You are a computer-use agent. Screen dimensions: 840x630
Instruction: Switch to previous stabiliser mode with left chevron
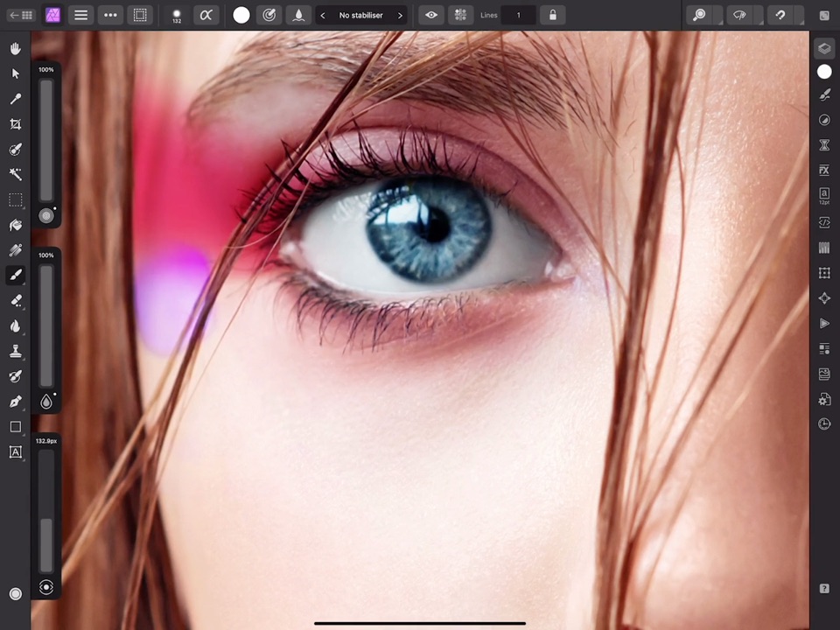pos(323,15)
